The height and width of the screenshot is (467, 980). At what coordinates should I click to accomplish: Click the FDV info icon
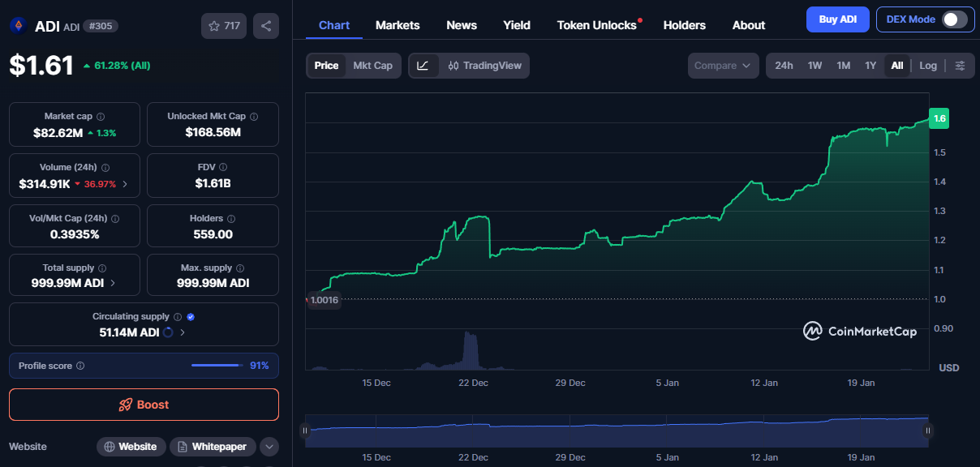pos(224,168)
